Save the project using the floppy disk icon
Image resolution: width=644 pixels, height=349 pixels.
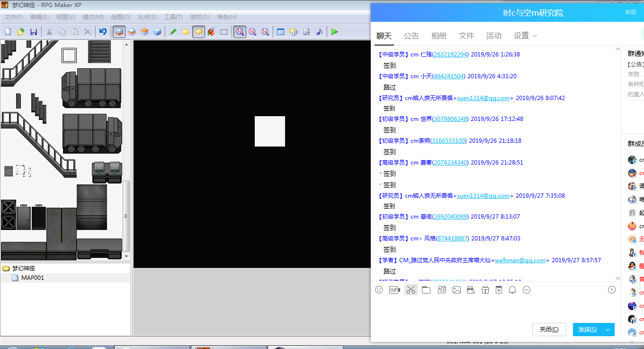point(34,32)
